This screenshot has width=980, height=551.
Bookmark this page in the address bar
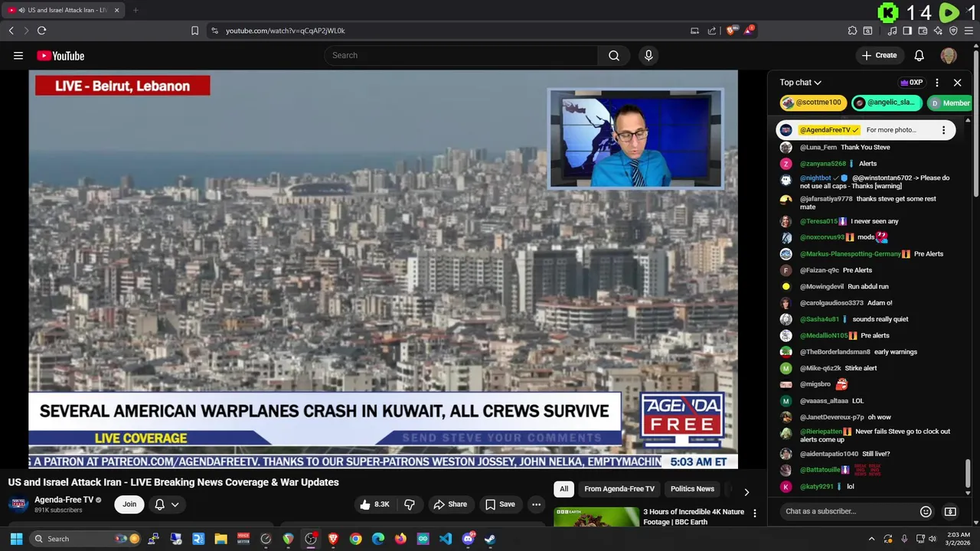point(194,31)
